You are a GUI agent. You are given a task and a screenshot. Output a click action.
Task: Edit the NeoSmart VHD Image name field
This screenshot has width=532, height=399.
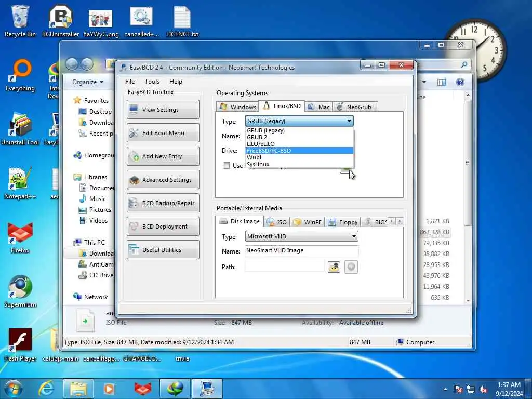pyautogui.click(x=302, y=251)
